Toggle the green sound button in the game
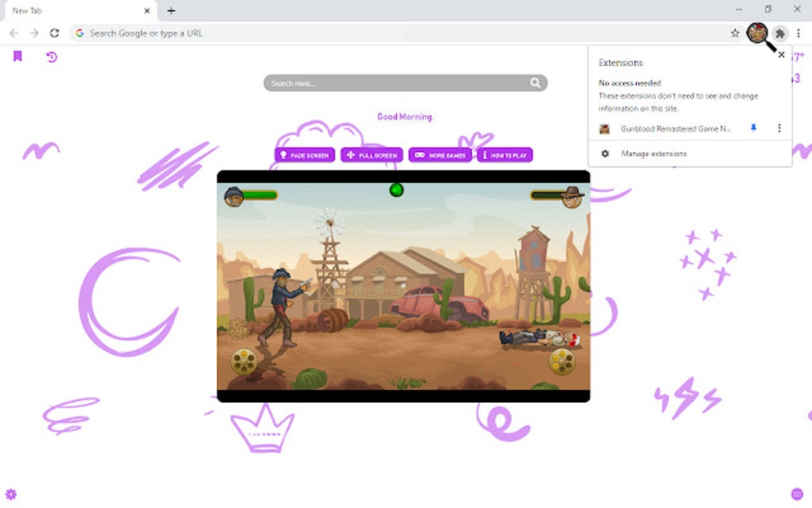812x508 pixels. 396,190
